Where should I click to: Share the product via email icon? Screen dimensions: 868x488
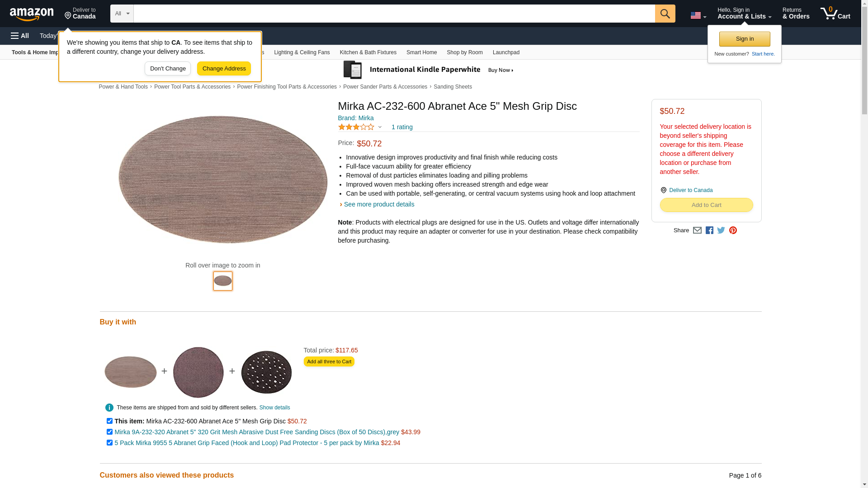(697, 230)
